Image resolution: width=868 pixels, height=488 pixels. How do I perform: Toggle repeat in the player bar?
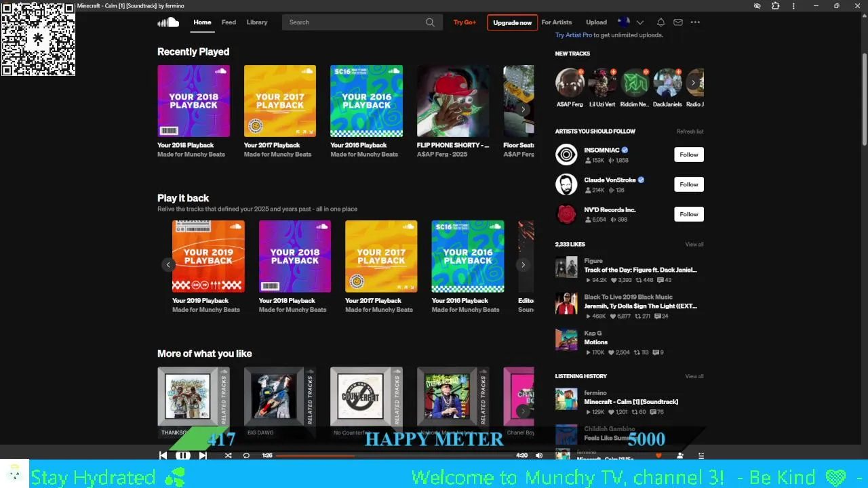coord(246,455)
